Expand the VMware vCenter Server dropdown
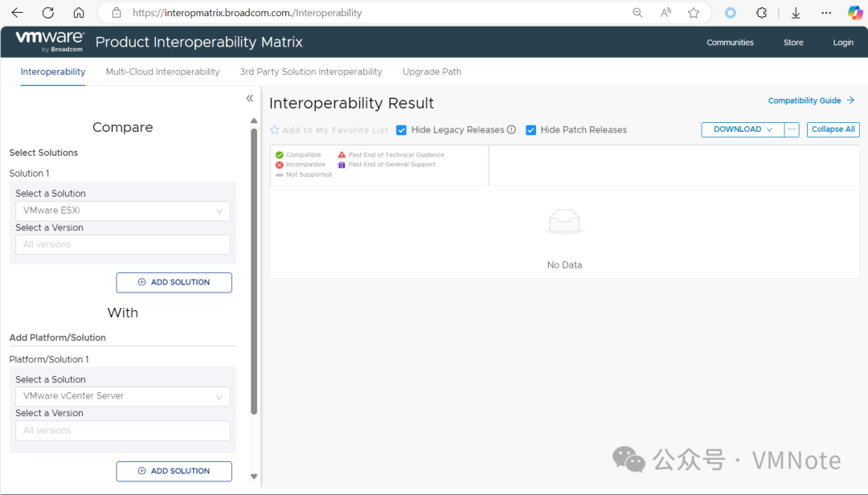 123,396
